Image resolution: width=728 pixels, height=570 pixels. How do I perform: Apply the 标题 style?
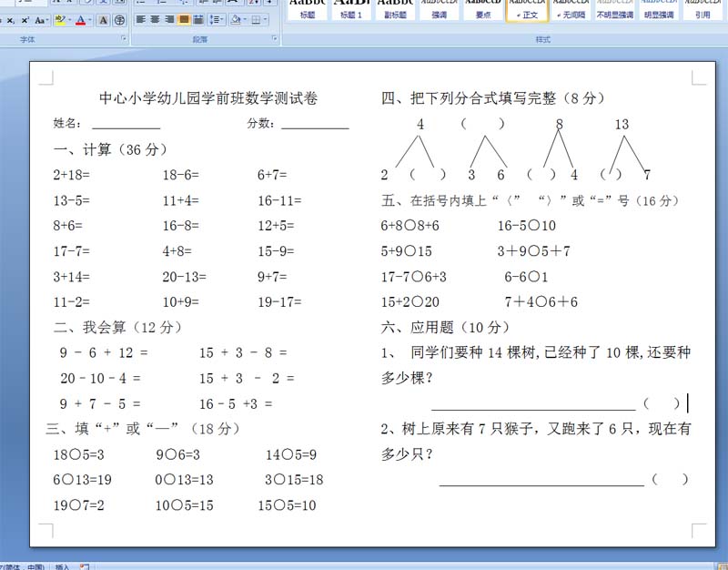point(308,9)
